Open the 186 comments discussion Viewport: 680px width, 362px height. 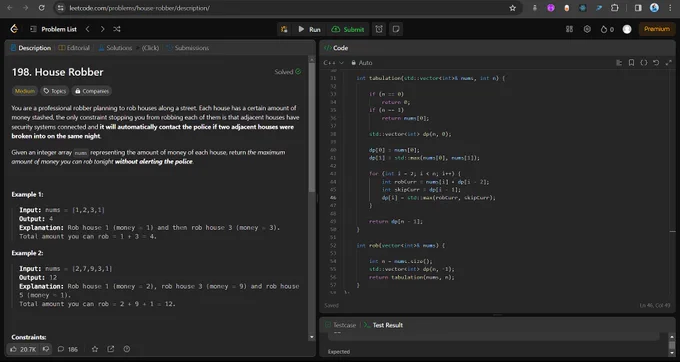click(68, 349)
